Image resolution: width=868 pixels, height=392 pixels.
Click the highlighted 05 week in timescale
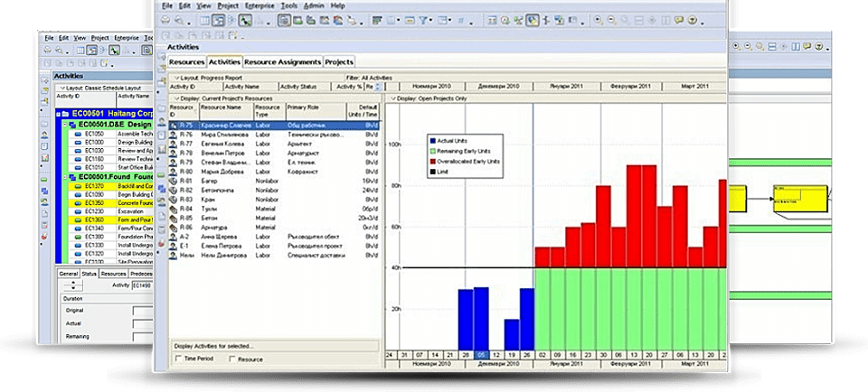[x=481, y=355]
